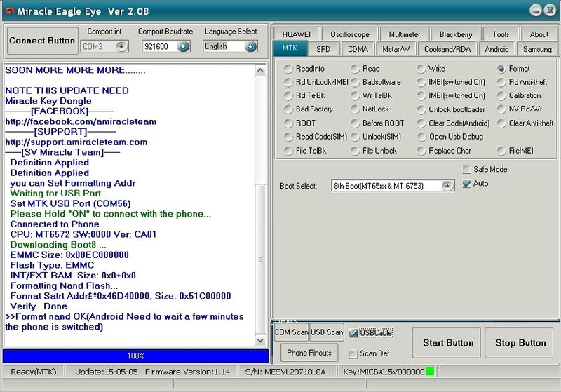Switch to the Multimeter tab
This screenshot has width=561, height=392.
405,34
